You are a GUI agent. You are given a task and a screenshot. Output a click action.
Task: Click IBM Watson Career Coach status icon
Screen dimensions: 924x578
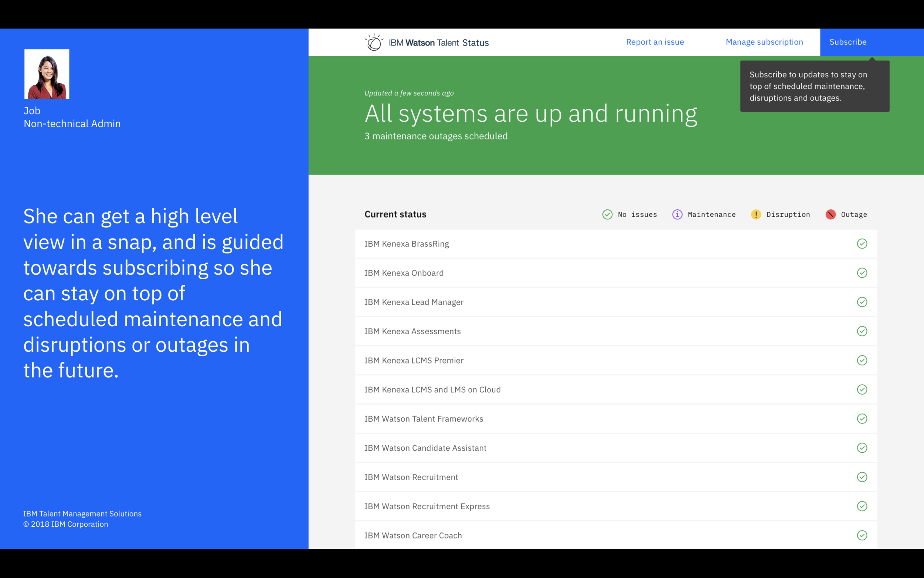click(x=862, y=535)
